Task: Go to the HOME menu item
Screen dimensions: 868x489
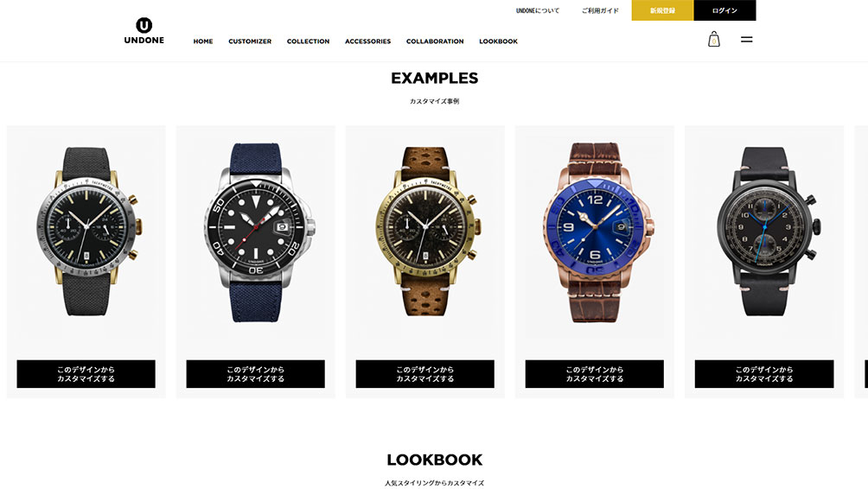Action: tap(203, 41)
